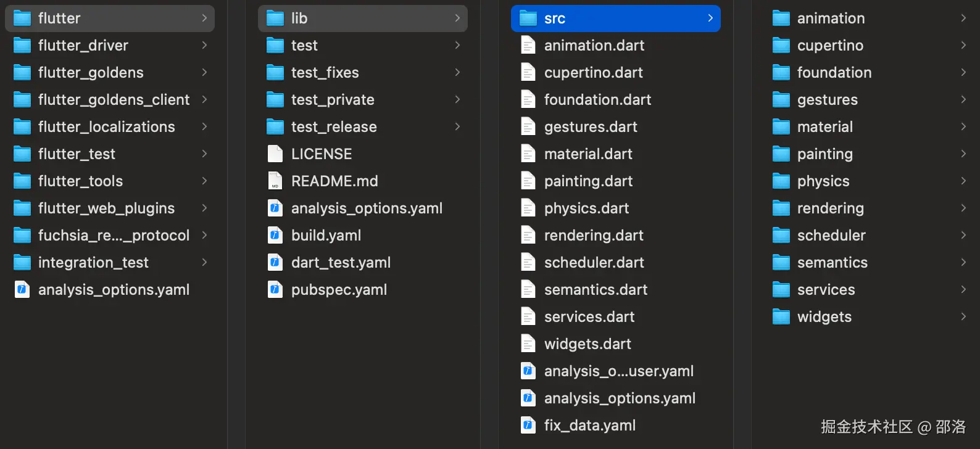
Task: Select the semantics folder
Action: point(832,263)
